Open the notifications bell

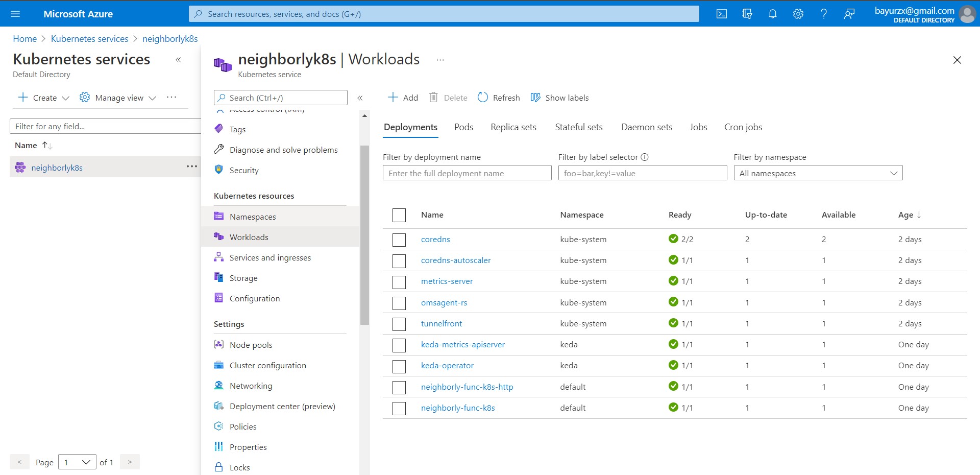pyautogui.click(x=773, y=14)
